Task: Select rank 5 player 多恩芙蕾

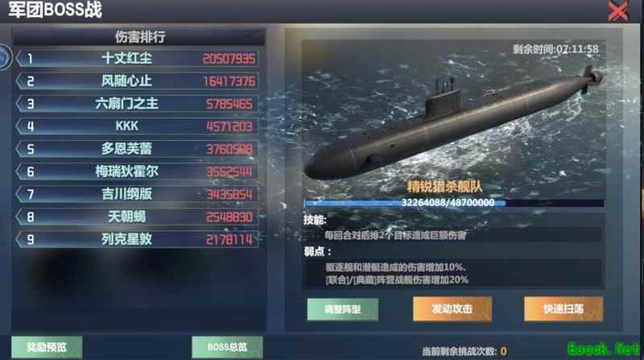Action: [x=138, y=149]
